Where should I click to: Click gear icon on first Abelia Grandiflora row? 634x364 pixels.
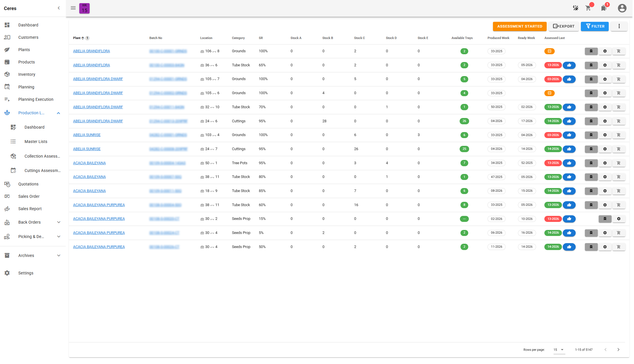pos(605,51)
